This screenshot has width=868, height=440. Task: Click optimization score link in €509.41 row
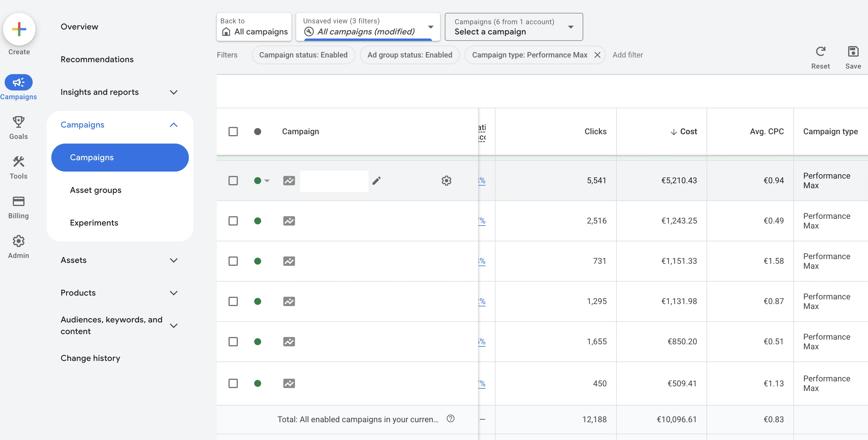(x=482, y=383)
